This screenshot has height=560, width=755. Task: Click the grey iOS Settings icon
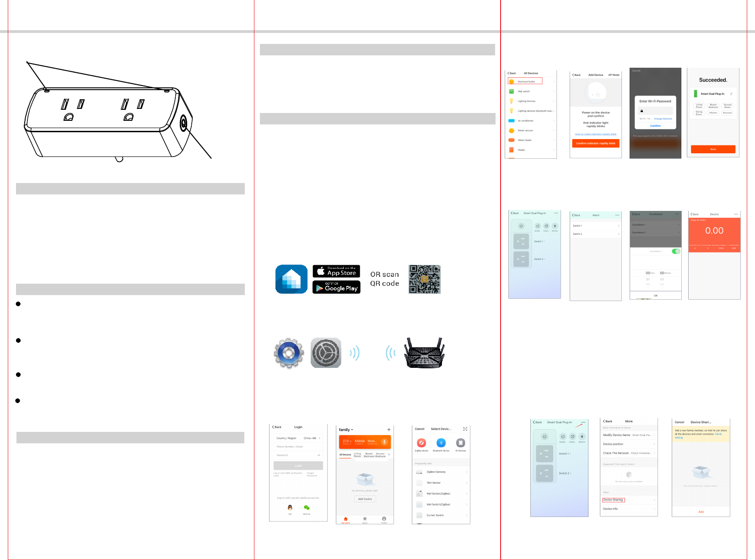[326, 353]
